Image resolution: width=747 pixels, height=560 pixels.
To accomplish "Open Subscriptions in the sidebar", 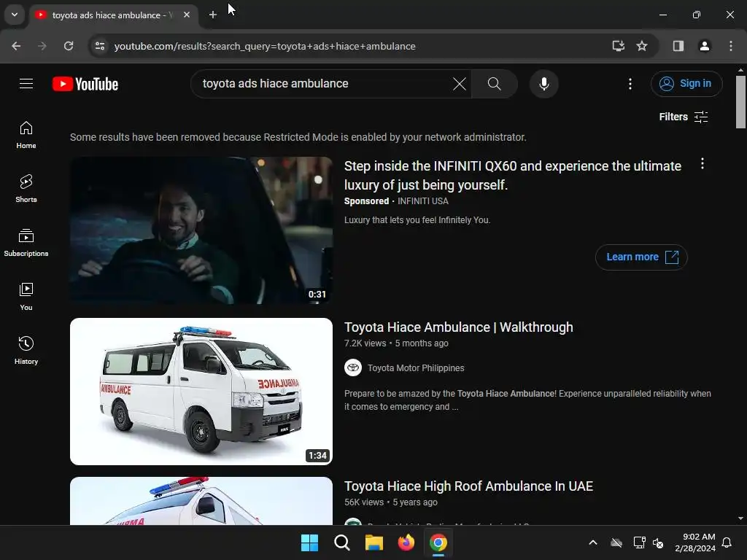I will click(26, 242).
